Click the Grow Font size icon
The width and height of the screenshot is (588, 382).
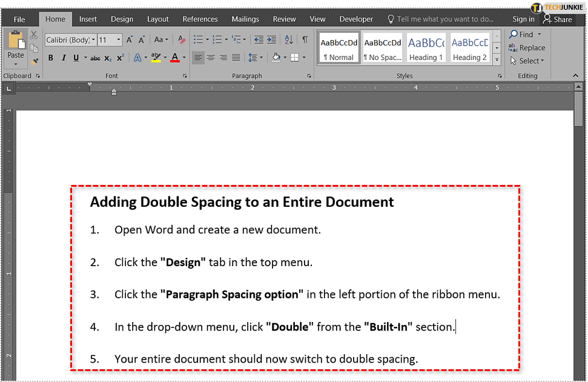click(x=129, y=40)
